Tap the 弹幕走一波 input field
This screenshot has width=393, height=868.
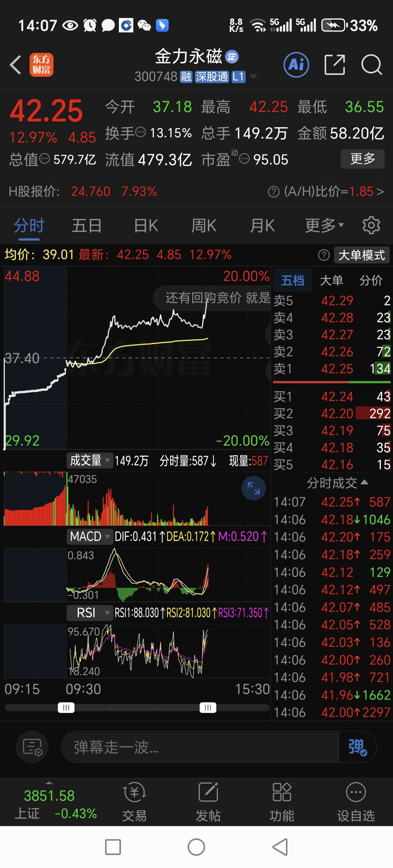coord(200,747)
